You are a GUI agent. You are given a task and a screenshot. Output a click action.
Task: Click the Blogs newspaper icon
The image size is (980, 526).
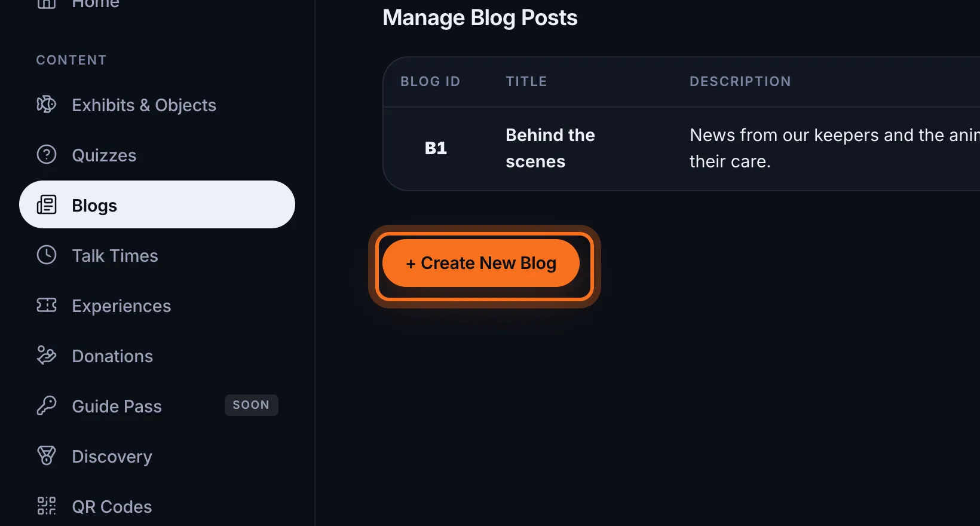tap(47, 205)
